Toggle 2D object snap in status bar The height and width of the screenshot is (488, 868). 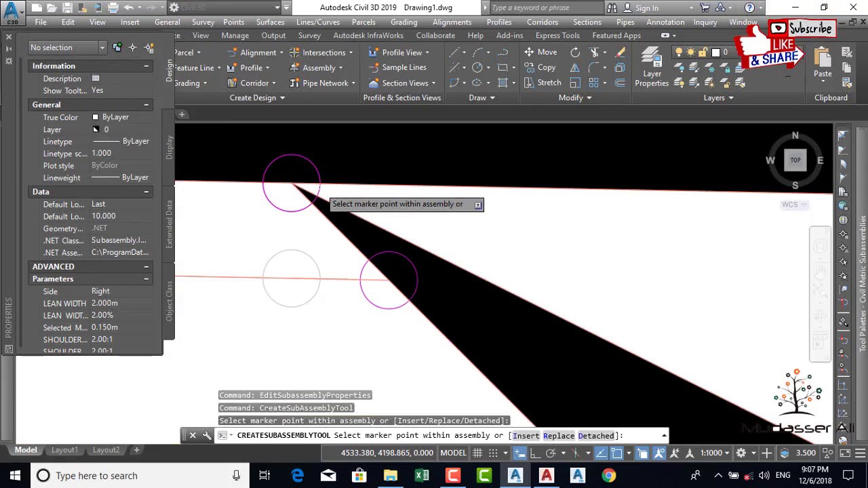click(x=617, y=453)
